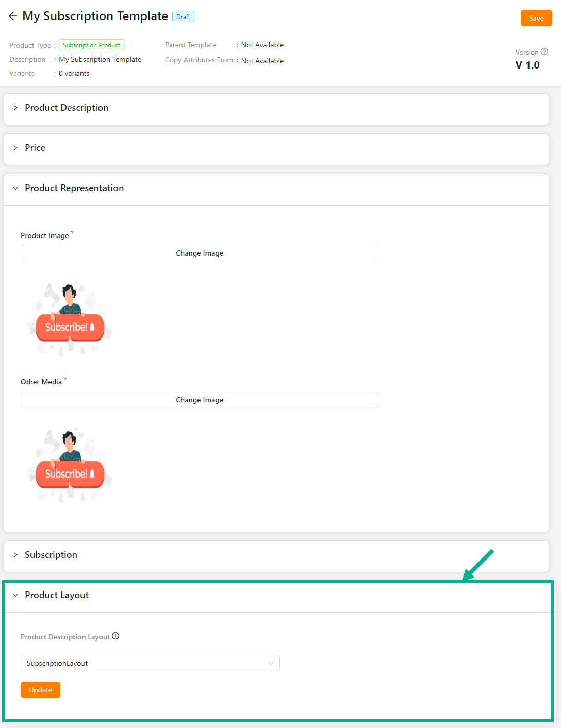The height and width of the screenshot is (728, 561).
Task: Expand the Price section chevron
Action: tap(15, 148)
